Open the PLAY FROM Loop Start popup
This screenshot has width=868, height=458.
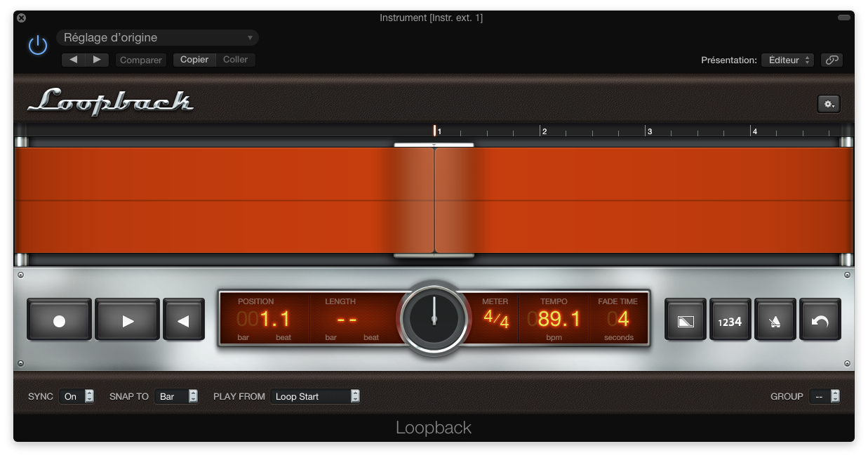[315, 396]
